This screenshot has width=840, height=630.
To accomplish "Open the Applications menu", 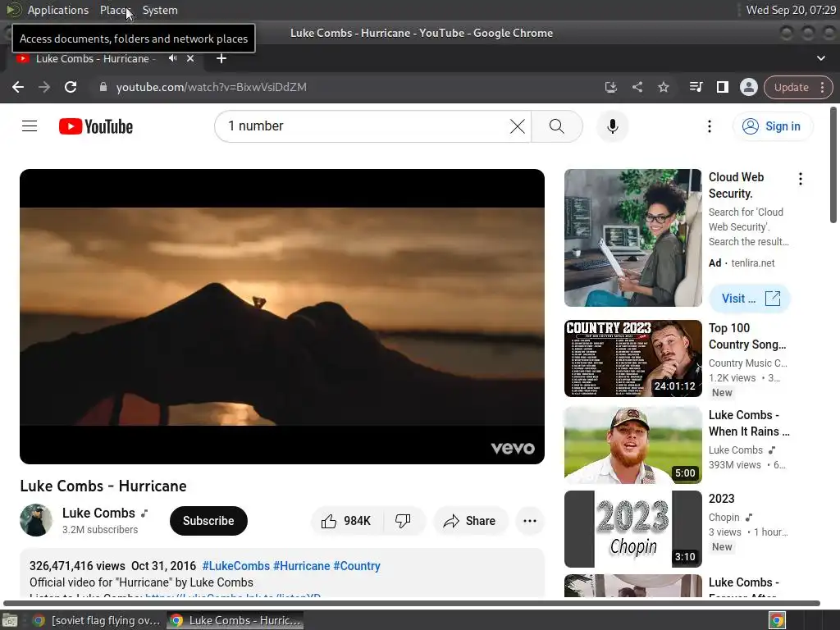I will click(x=58, y=10).
